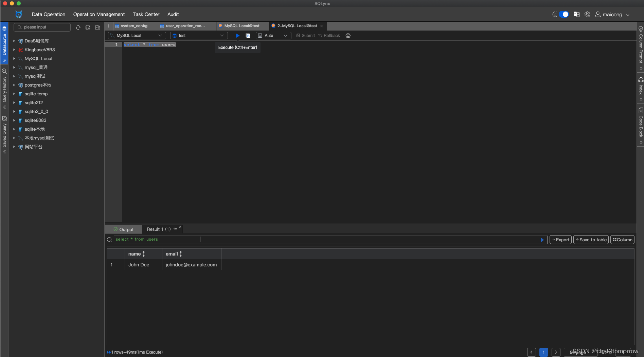Click the Export button in results panel

(x=560, y=240)
